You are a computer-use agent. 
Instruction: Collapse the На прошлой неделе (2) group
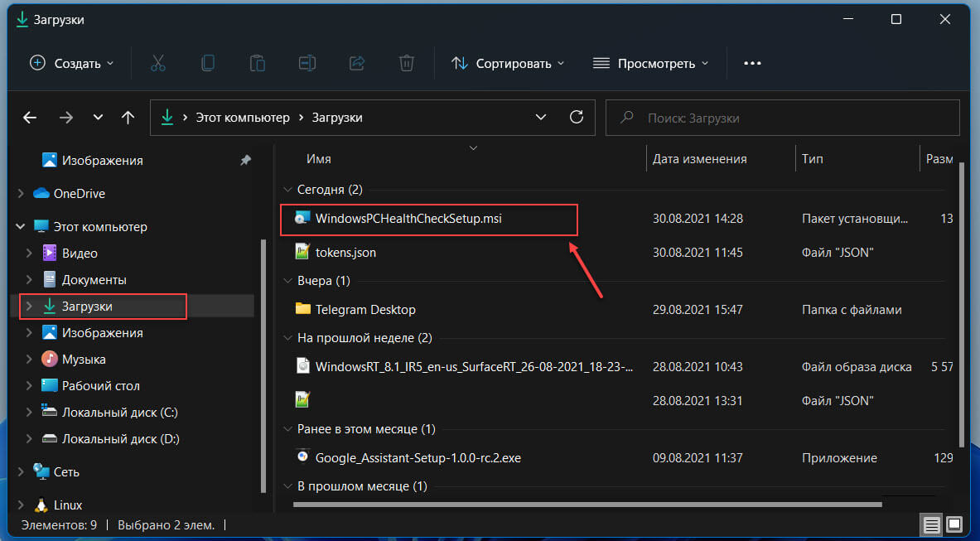pos(287,338)
